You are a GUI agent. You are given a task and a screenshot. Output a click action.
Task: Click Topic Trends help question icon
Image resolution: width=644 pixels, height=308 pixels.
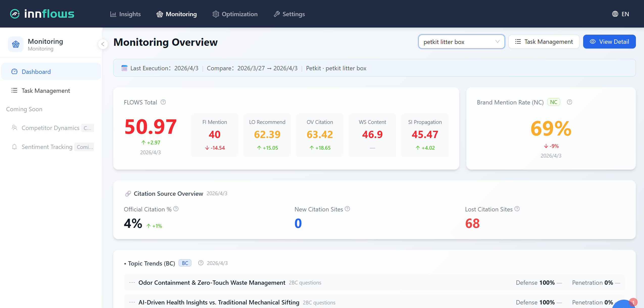201,263
